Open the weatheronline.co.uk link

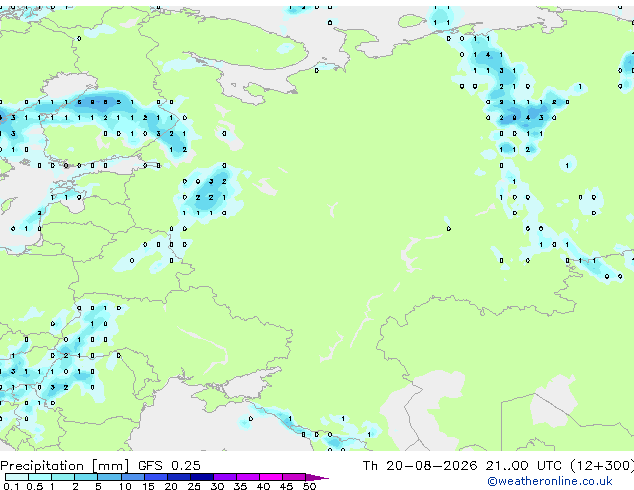(550, 481)
